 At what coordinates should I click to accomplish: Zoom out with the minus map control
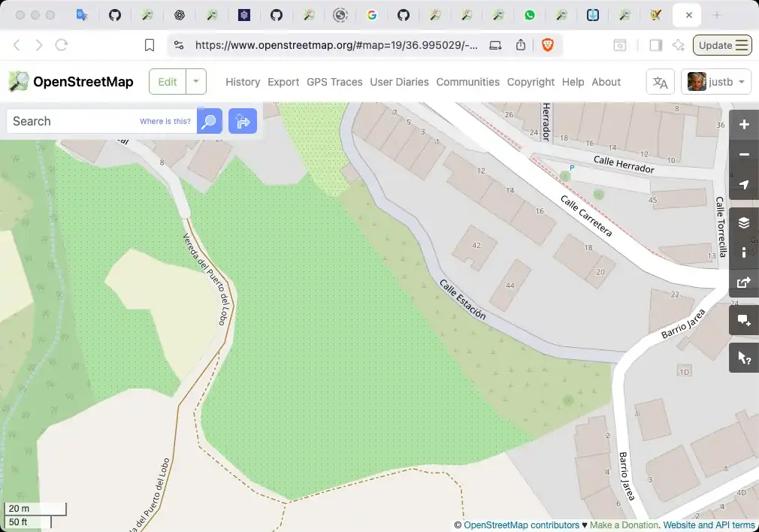[744, 155]
